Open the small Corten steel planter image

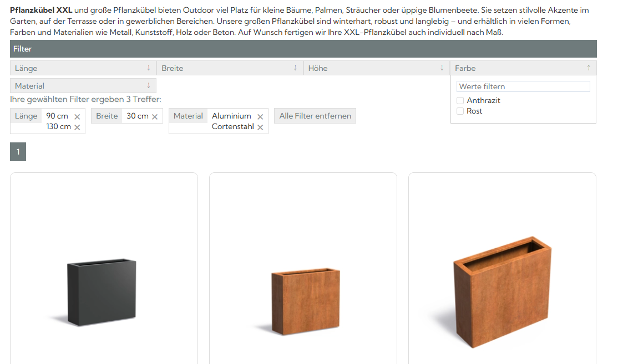(305, 302)
